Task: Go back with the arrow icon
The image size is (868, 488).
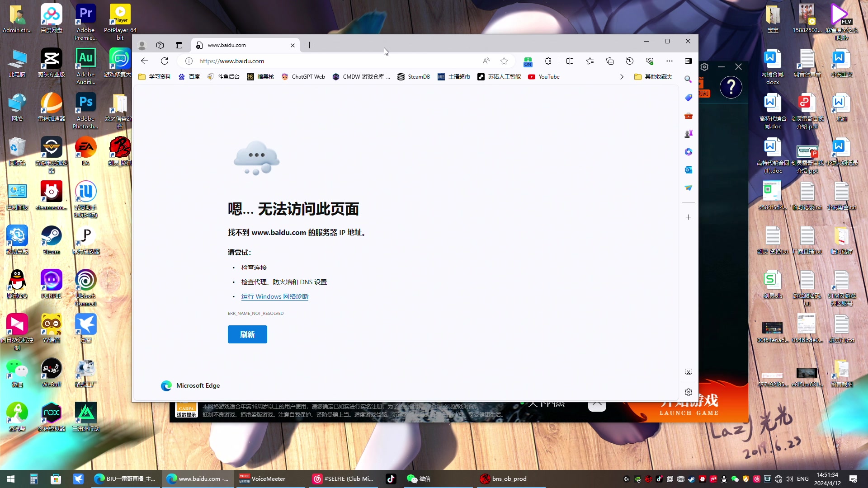Action: click(x=145, y=61)
